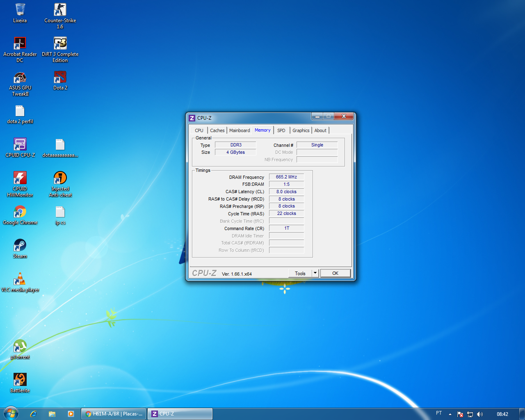Click the 8.0 clocks CAS latency value

pos(286,192)
